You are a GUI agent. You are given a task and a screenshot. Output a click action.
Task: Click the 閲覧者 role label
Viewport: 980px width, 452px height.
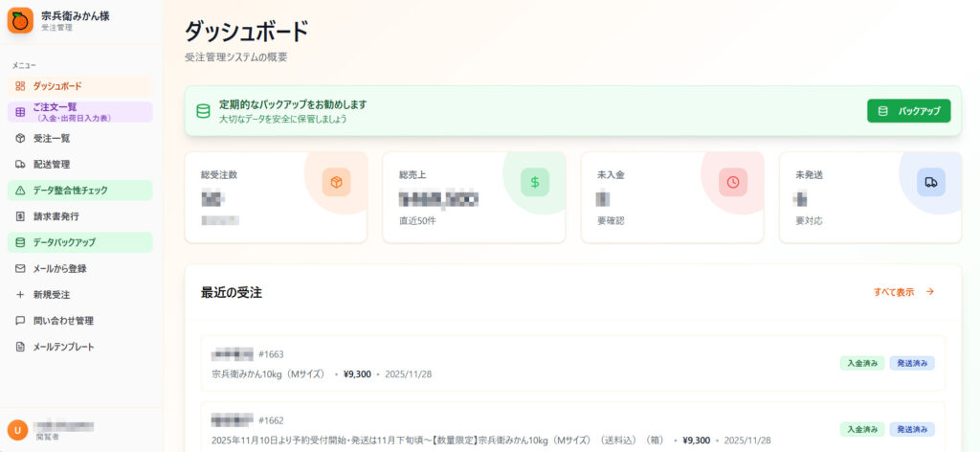click(x=48, y=437)
